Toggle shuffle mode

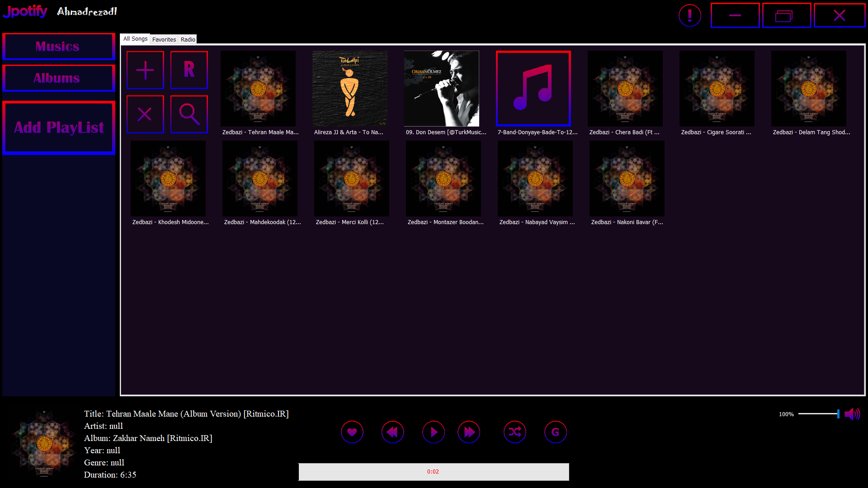(515, 432)
